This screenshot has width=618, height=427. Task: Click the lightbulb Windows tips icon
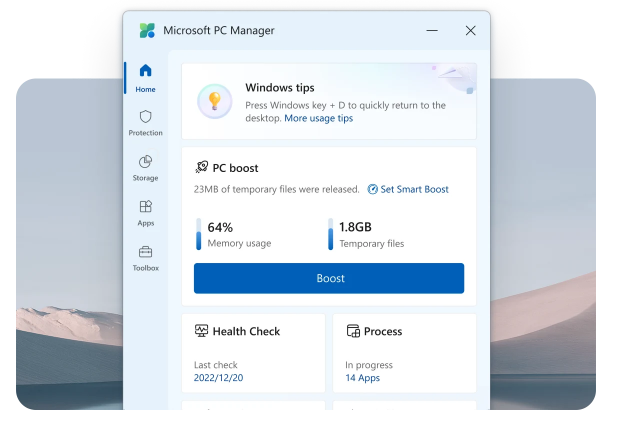pos(214,101)
